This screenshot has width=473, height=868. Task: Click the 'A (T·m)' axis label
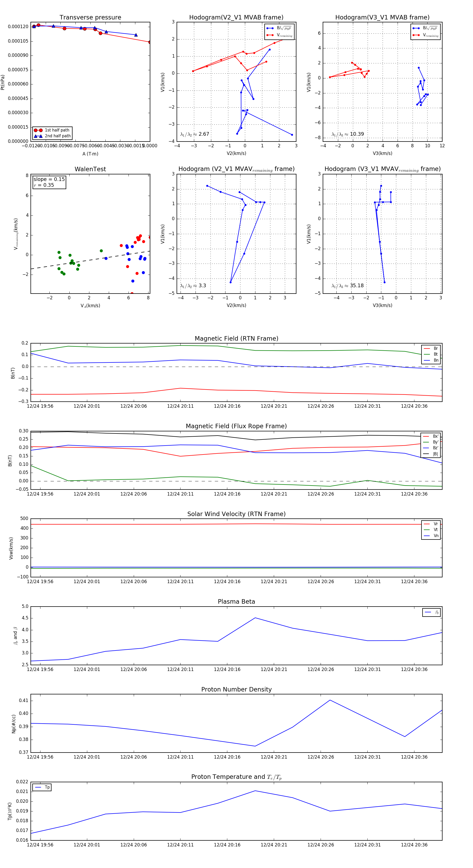pyautogui.click(x=90, y=154)
